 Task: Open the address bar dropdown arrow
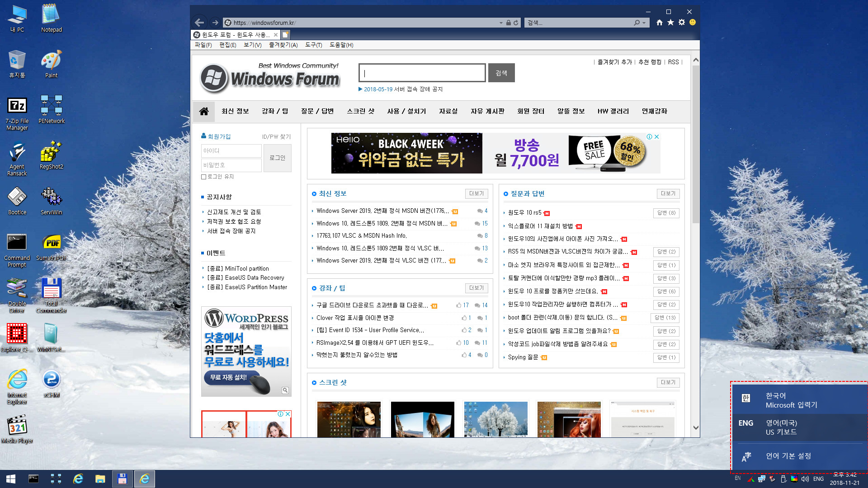point(501,23)
